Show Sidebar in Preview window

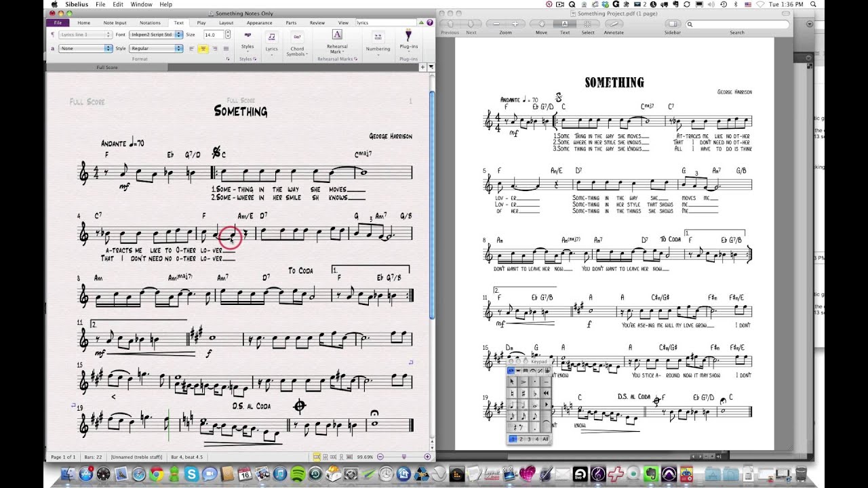pyautogui.click(x=673, y=24)
